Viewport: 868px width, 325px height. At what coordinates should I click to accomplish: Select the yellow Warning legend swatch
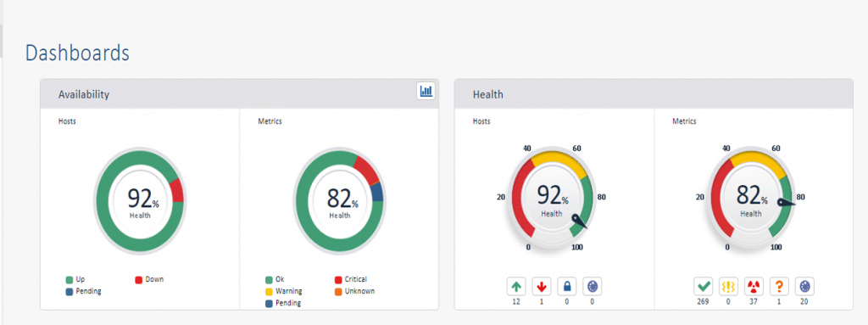269,291
